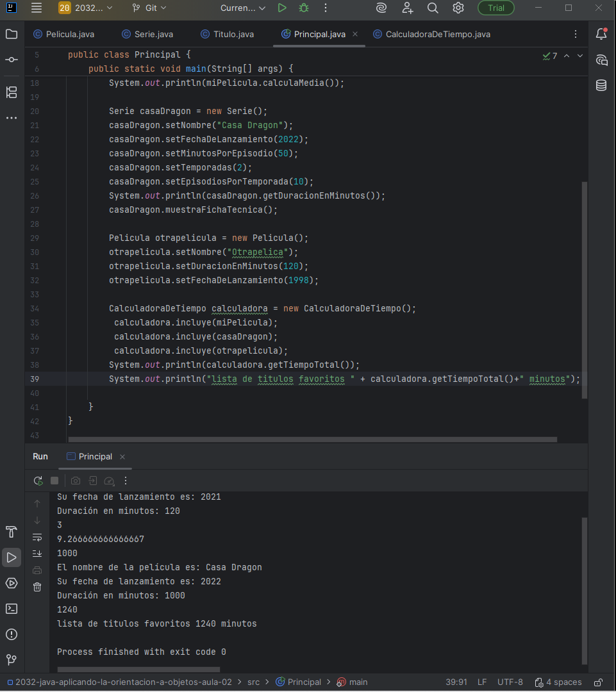
Task: Open the main hamburger menu
Action: [x=36, y=8]
